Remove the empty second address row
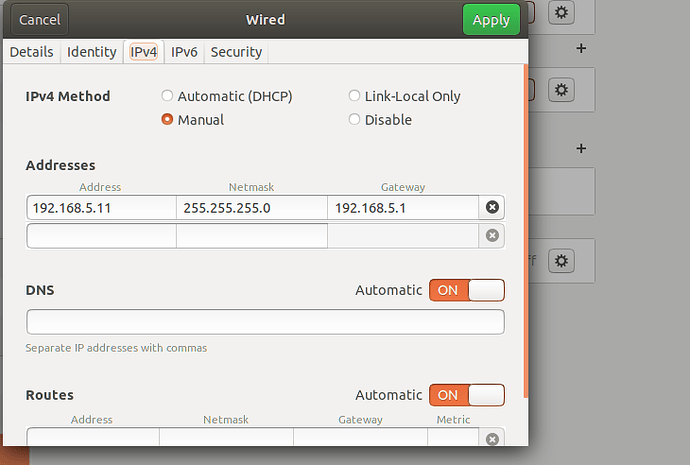Screen dimensions: 690x465 point(492,235)
